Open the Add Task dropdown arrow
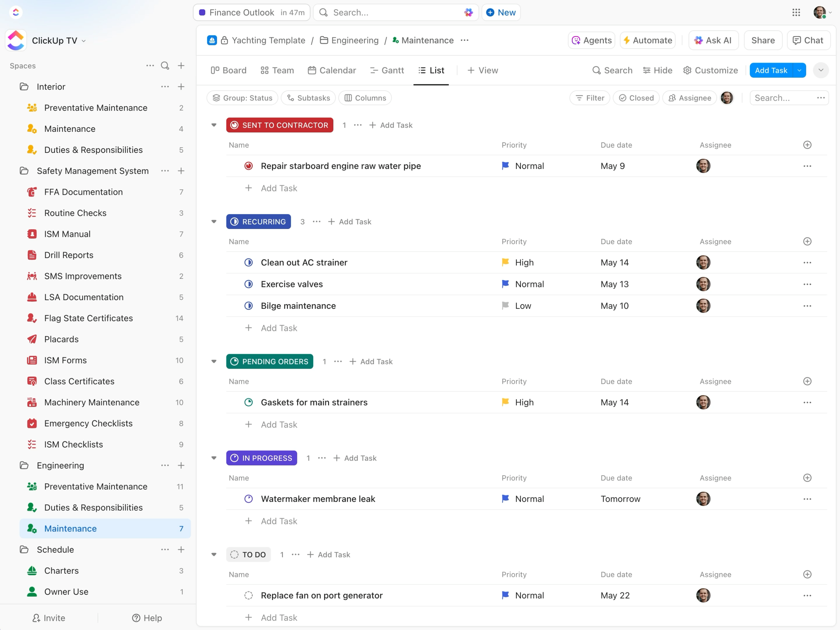840x630 pixels. [799, 70]
